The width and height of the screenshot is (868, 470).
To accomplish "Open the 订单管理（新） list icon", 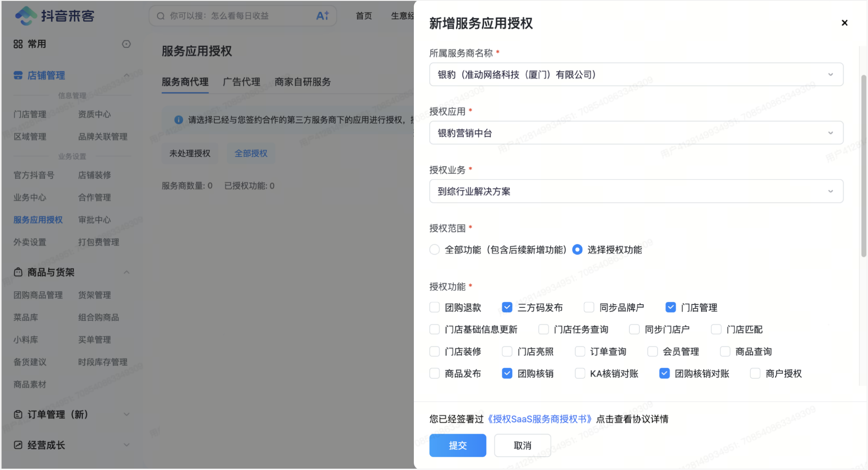I will 18,415.
